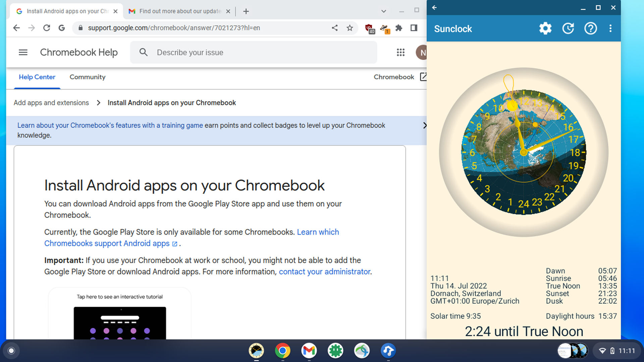Screen dimensions: 644x362
Task: Click the Describe your issue search field
Action: pyautogui.click(x=254, y=52)
